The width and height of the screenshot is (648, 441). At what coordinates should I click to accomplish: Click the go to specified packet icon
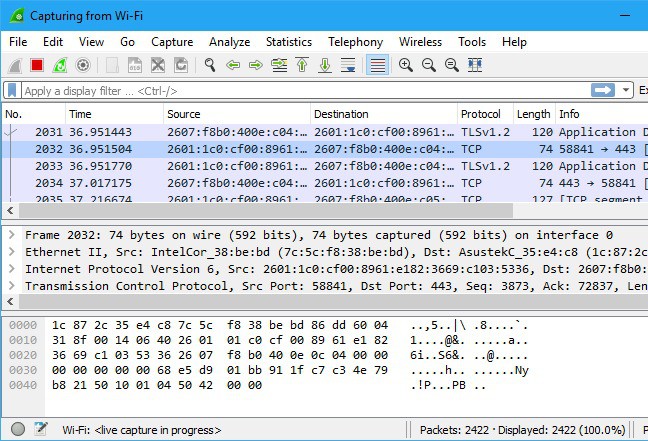279,65
